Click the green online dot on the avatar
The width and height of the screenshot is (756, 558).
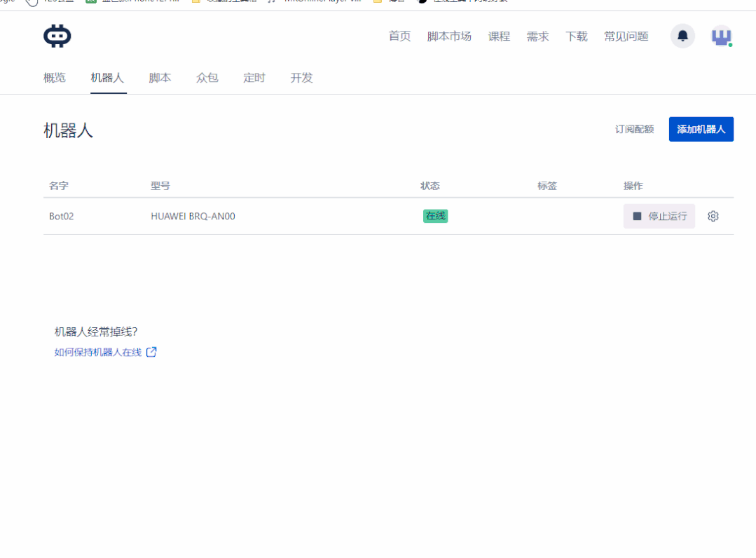click(x=731, y=43)
